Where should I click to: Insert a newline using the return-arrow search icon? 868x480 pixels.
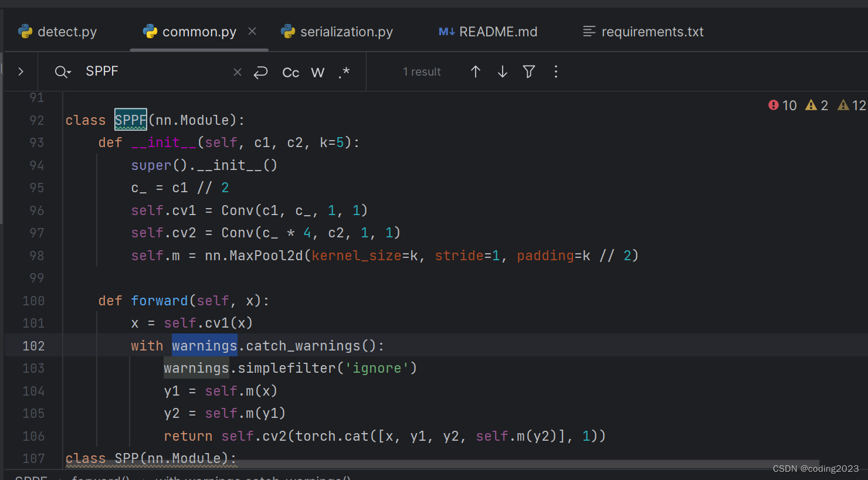tap(260, 72)
